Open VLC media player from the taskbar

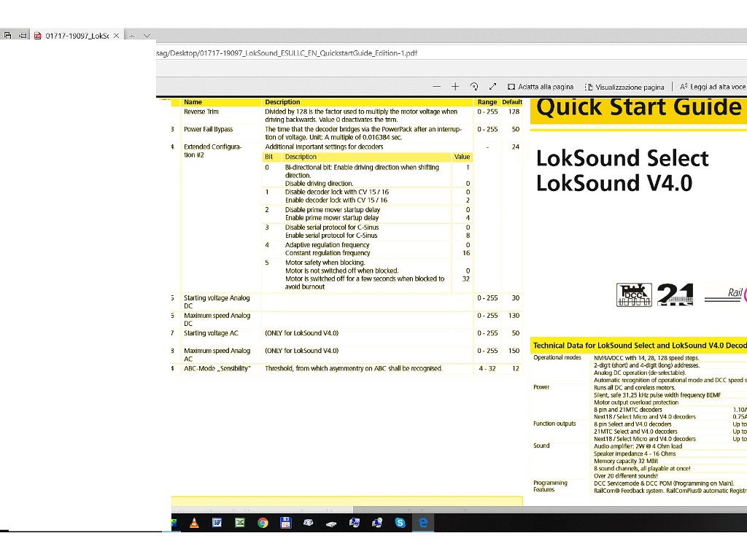tap(194, 522)
